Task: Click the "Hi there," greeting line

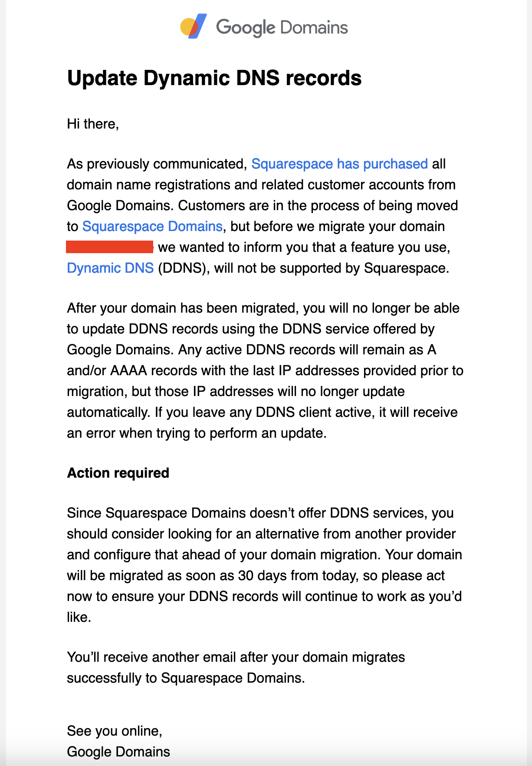Action: tap(93, 124)
